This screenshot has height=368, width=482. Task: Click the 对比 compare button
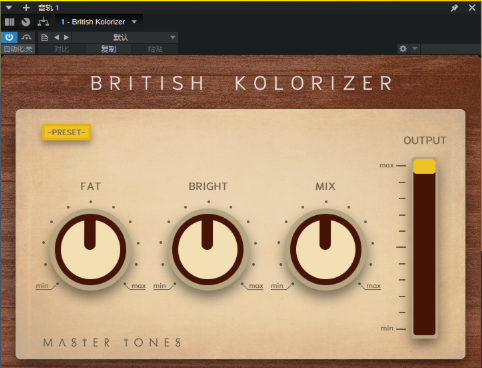tap(62, 49)
